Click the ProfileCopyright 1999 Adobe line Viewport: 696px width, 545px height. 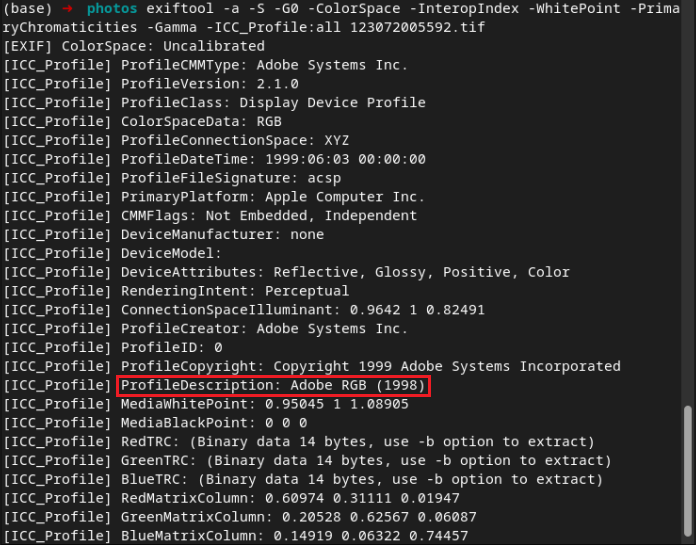[x=311, y=366]
